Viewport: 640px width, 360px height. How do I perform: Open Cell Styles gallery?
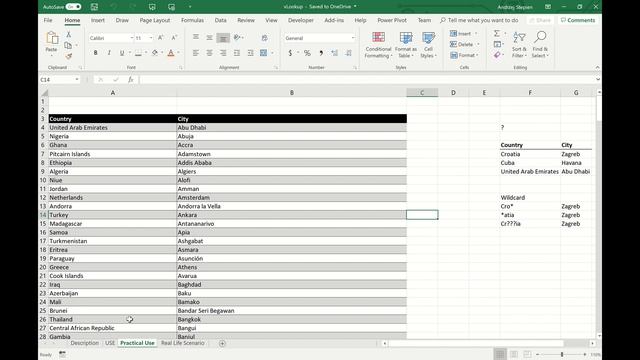coord(429,45)
